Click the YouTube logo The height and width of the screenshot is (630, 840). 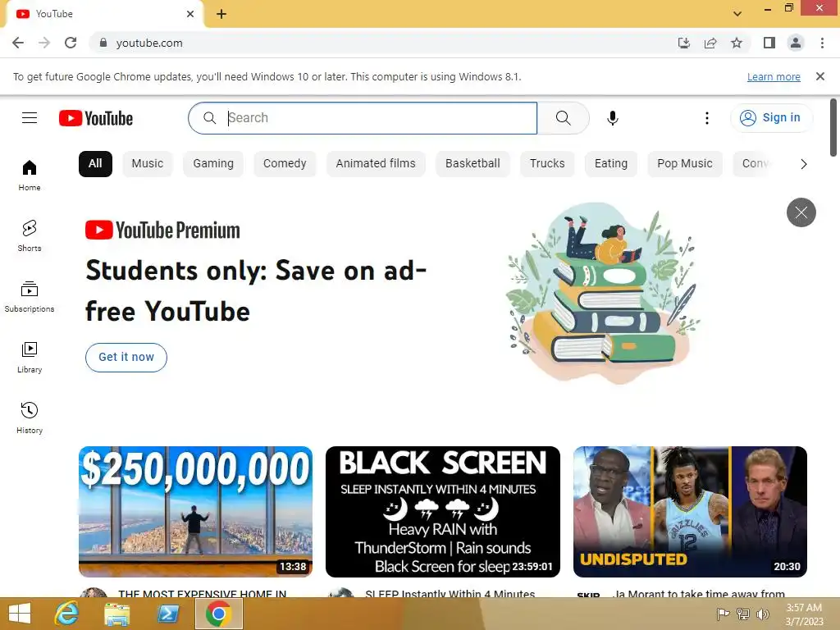point(96,118)
